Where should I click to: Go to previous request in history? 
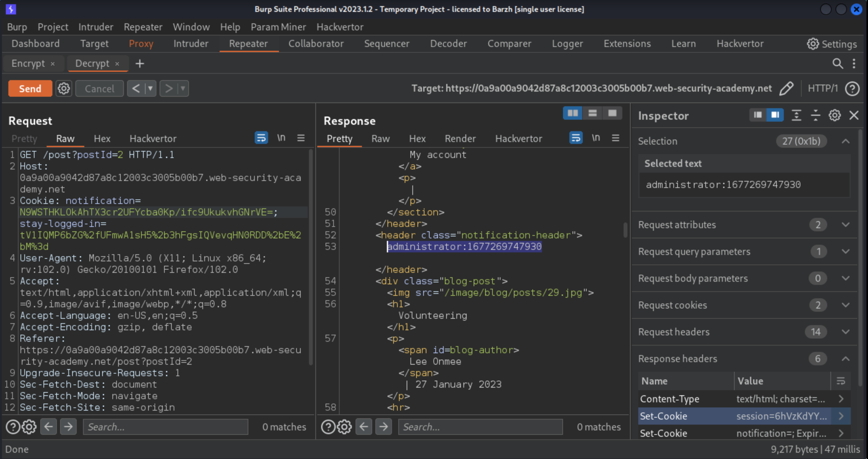coord(136,89)
